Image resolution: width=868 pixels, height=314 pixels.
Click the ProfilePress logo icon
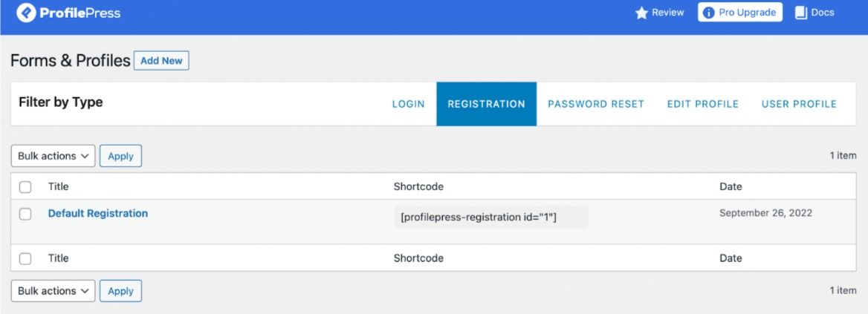click(x=26, y=13)
